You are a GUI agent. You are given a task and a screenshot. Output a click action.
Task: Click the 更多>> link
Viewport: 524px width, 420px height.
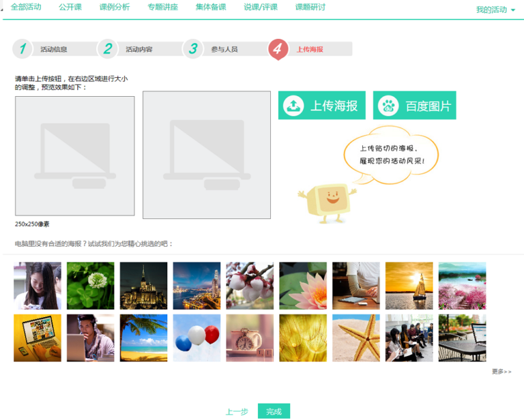point(501,372)
